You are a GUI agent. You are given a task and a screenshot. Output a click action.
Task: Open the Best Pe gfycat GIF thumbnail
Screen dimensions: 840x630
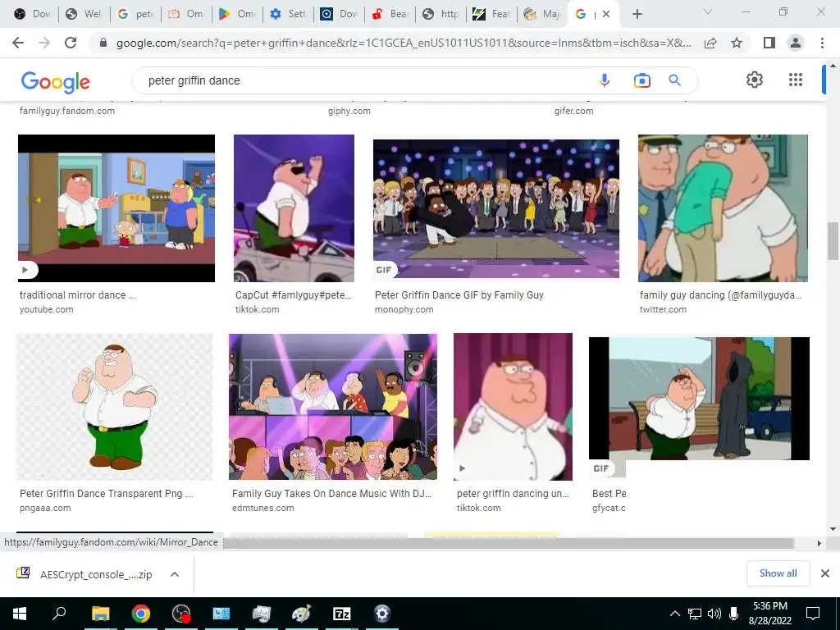[x=699, y=399]
